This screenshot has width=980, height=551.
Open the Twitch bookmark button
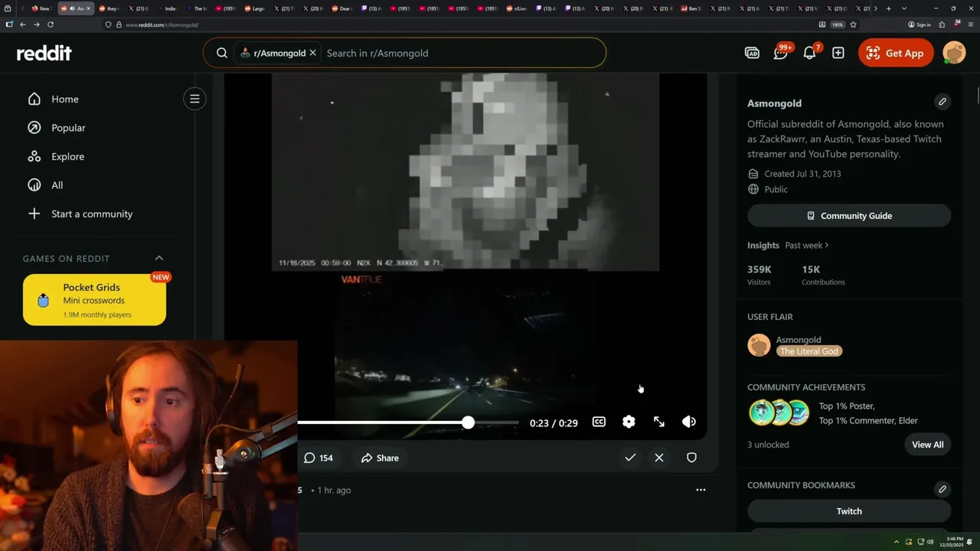(x=849, y=511)
